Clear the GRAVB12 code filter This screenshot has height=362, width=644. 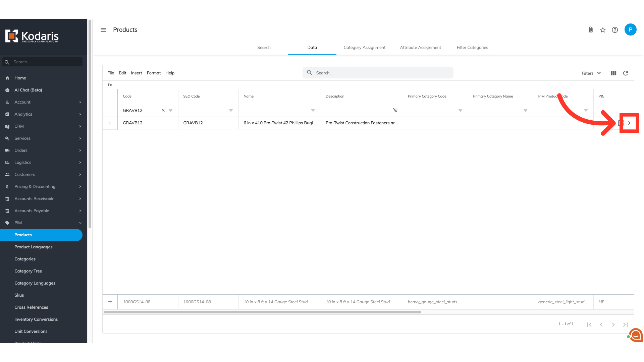click(x=163, y=110)
